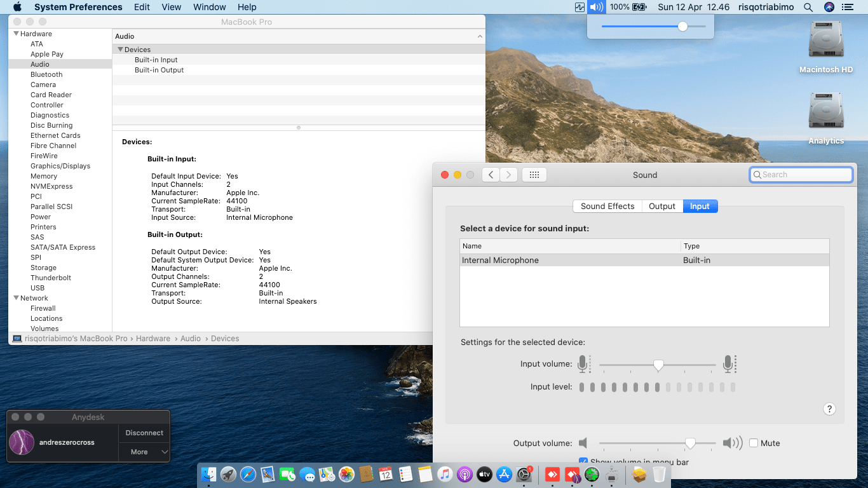This screenshot has width=868, height=488.
Task: Tick the Mute checkbox for output volume
Action: coord(754,443)
